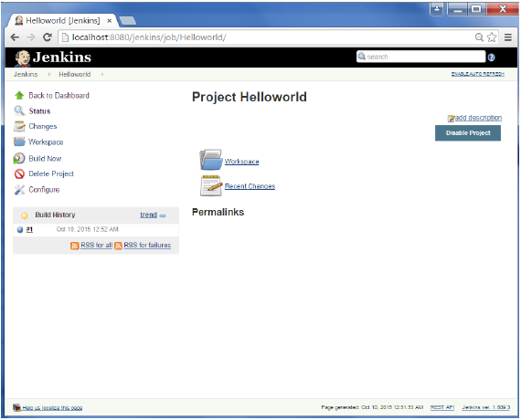
Task: Click the red Delete Project icon
Action: coord(19,174)
